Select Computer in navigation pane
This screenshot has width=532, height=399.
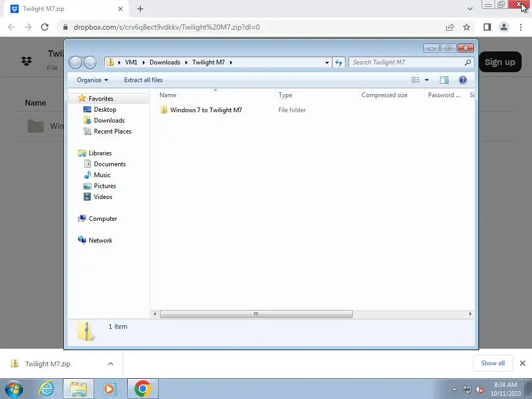pos(103,219)
